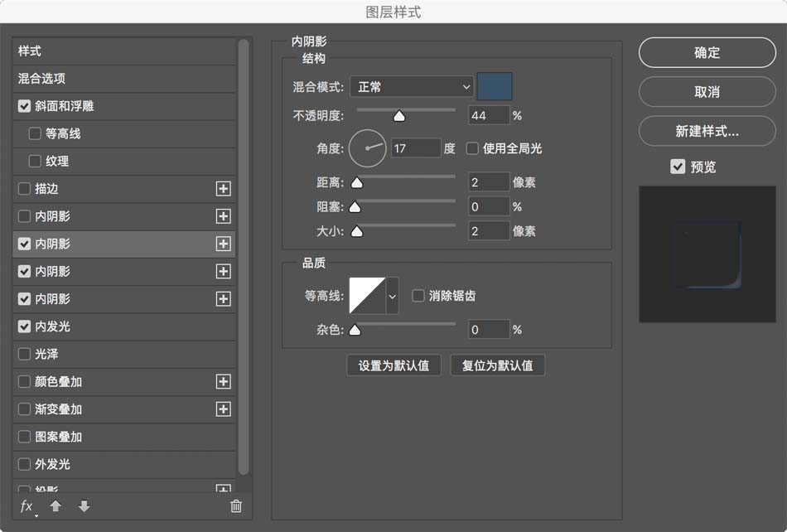Screen dimensions: 787x532
Task: Uncheck the 内发光 checkbox
Action: point(24,326)
